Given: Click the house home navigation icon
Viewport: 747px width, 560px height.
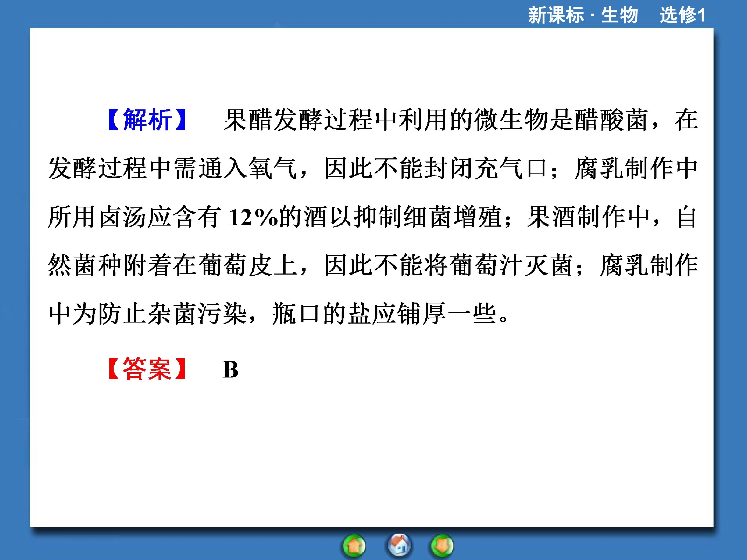Looking at the screenshot, I should (x=399, y=545).
